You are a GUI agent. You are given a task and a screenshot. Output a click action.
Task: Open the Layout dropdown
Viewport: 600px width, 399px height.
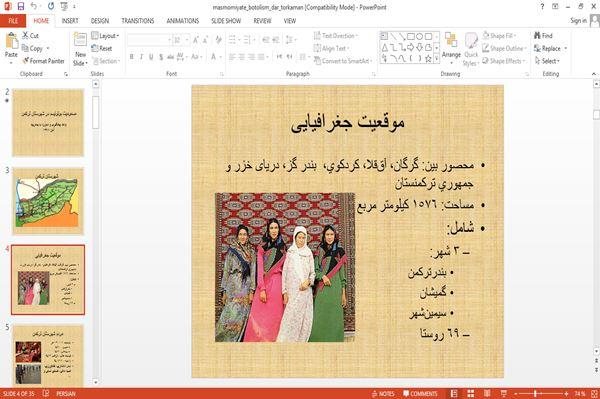coord(105,36)
